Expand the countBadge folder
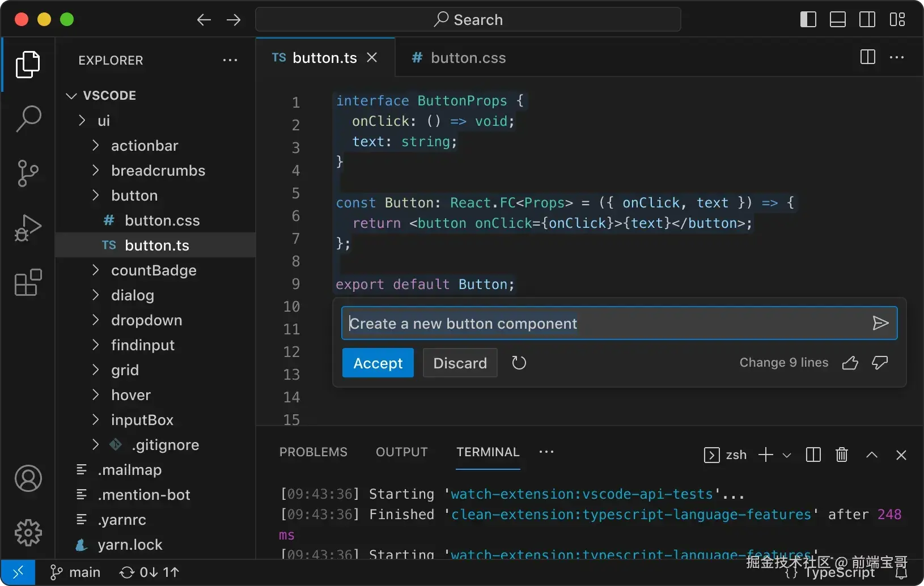The image size is (924, 586). tap(96, 271)
